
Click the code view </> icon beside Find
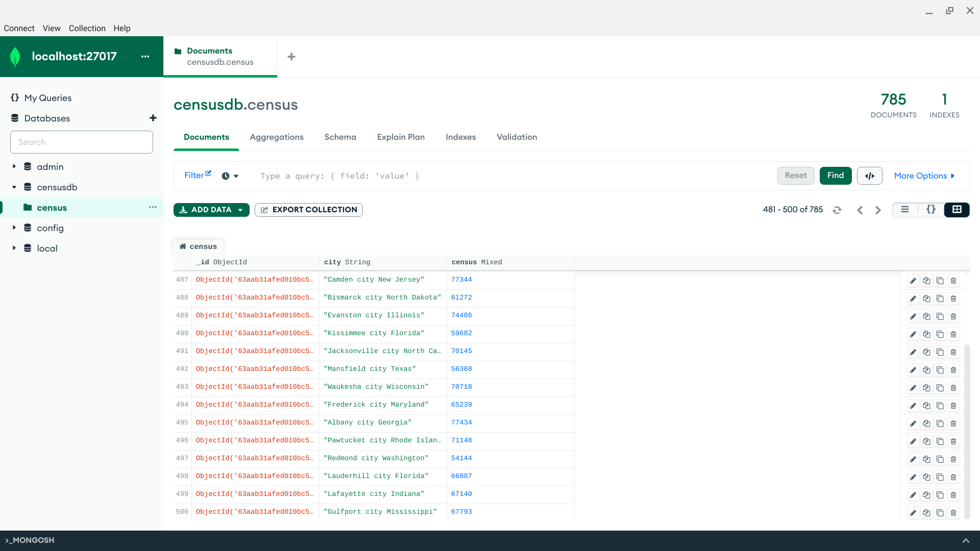[869, 176]
